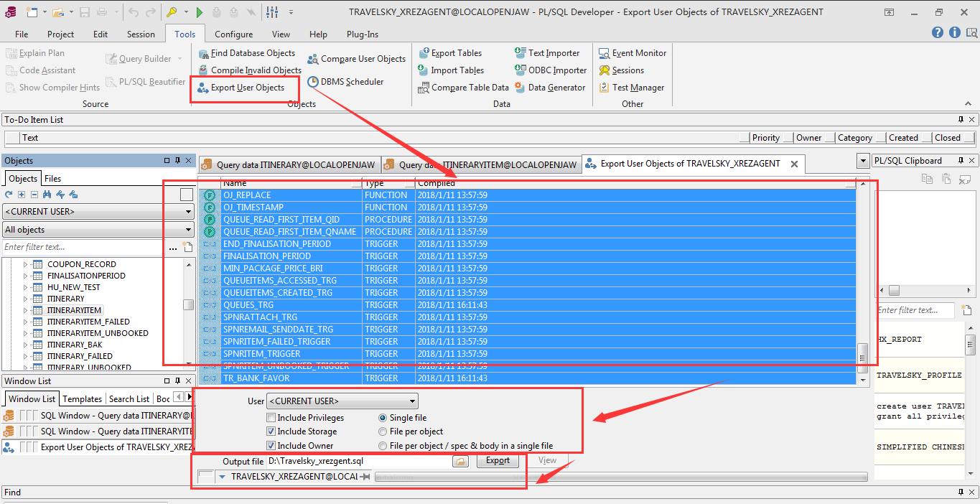
Task: Select the File per object radio button
Action: tap(383, 431)
